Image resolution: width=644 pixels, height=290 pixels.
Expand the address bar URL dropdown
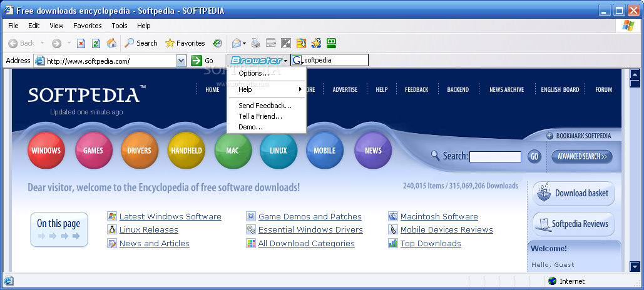pyautogui.click(x=181, y=61)
